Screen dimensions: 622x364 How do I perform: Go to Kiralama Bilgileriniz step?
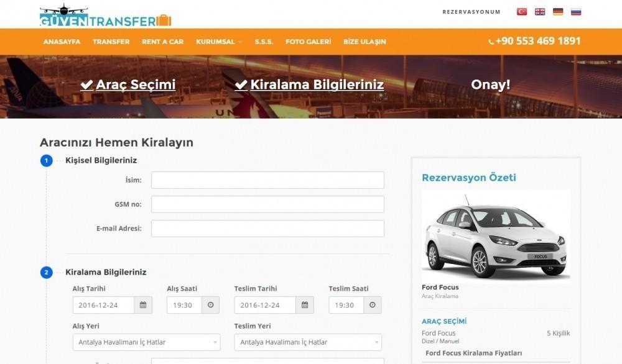coord(309,84)
